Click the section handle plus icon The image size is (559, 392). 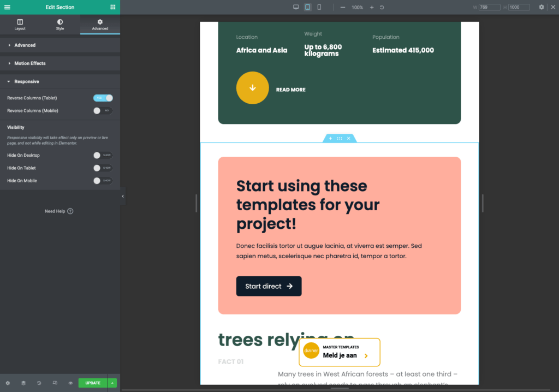(x=330, y=138)
